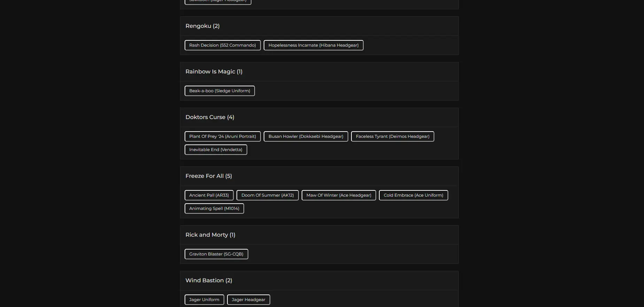Image resolution: width=644 pixels, height=307 pixels.
Task: Select Busan Howler (Dokkaebi Headgear) tag
Action: pyautogui.click(x=306, y=136)
